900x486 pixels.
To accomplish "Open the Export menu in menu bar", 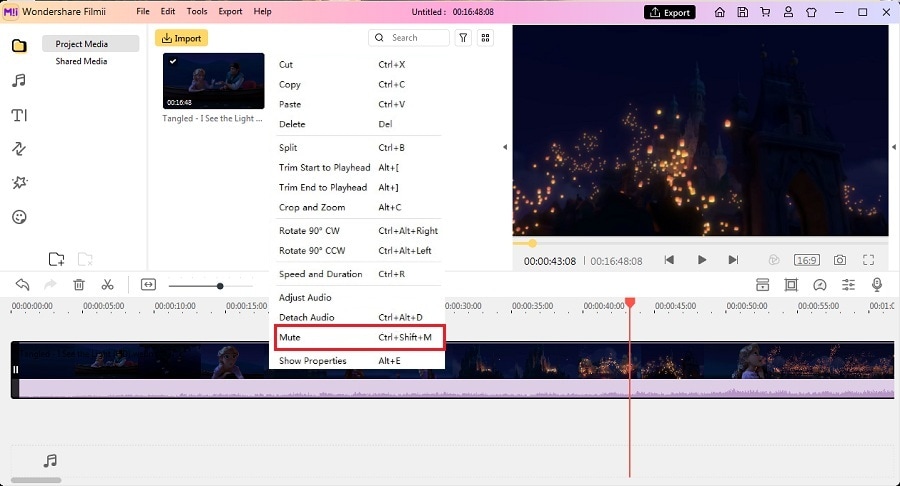I will 230,11.
